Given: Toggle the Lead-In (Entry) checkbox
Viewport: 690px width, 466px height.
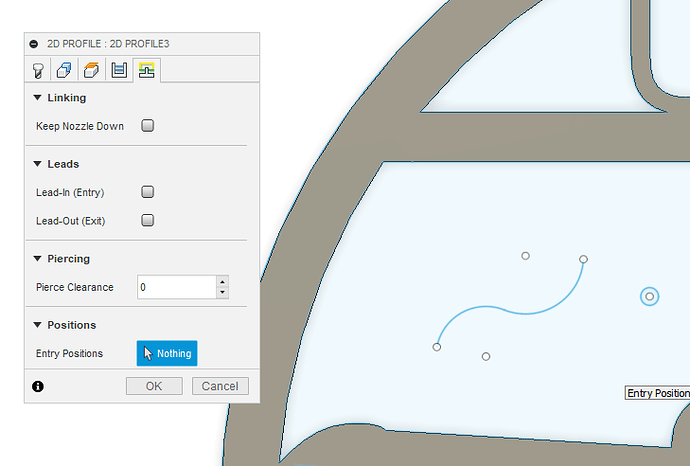Looking at the screenshot, I should coord(147,192).
